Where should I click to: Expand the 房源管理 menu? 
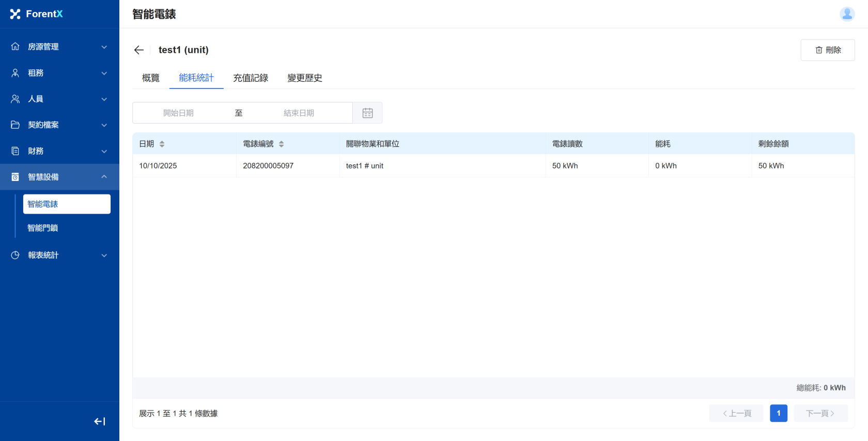59,47
